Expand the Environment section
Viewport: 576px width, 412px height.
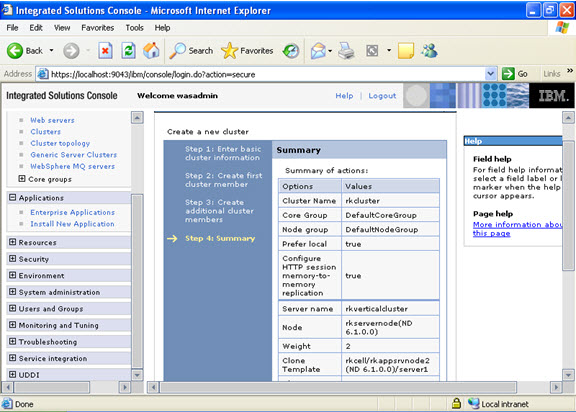click(x=12, y=275)
